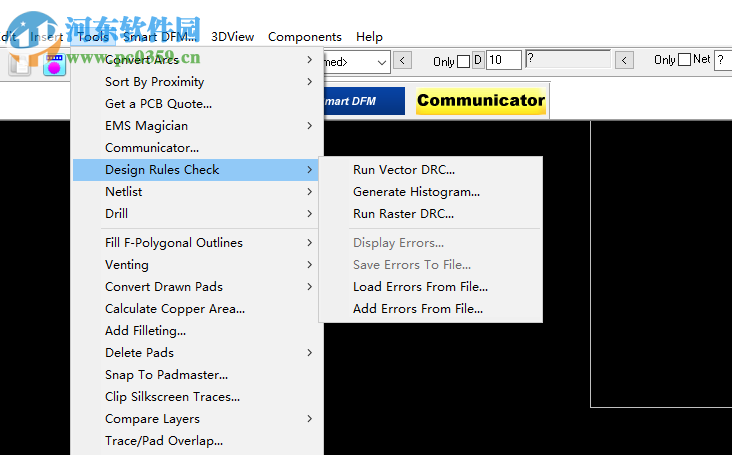
Task: Expand the Delete Pads submenu
Action: pyautogui.click(x=196, y=352)
